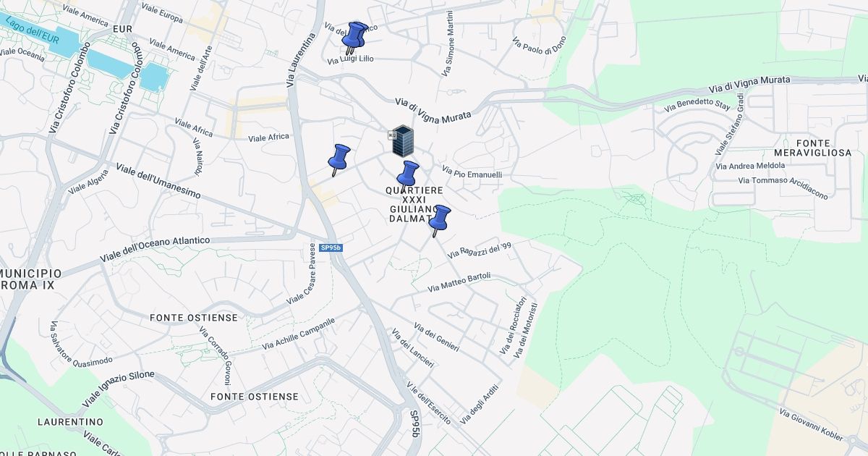Click the Via Pio Emanuelli street label

pyautogui.click(x=472, y=174)
